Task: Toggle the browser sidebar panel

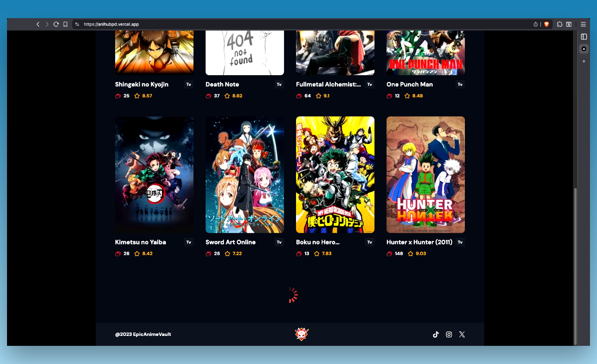Action: tap(584, 37)
